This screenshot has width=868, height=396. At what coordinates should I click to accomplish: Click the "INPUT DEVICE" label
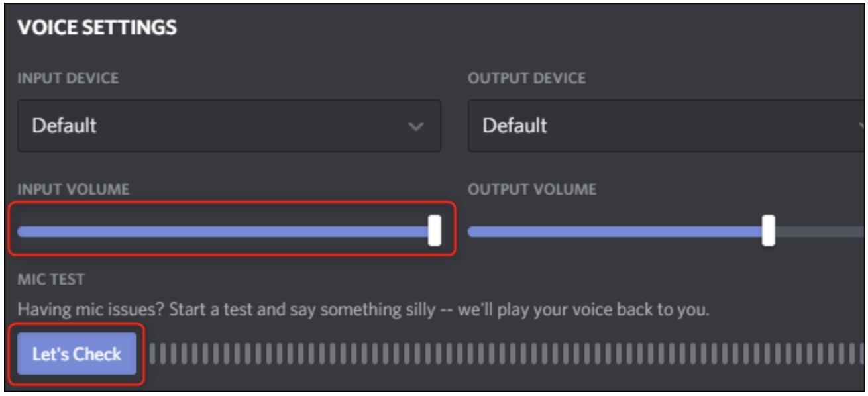pyautogui.click(x=68, y=78)
